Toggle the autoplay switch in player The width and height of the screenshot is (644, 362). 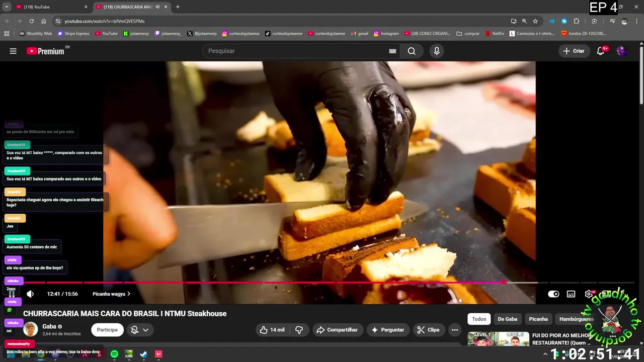(553, 294)
